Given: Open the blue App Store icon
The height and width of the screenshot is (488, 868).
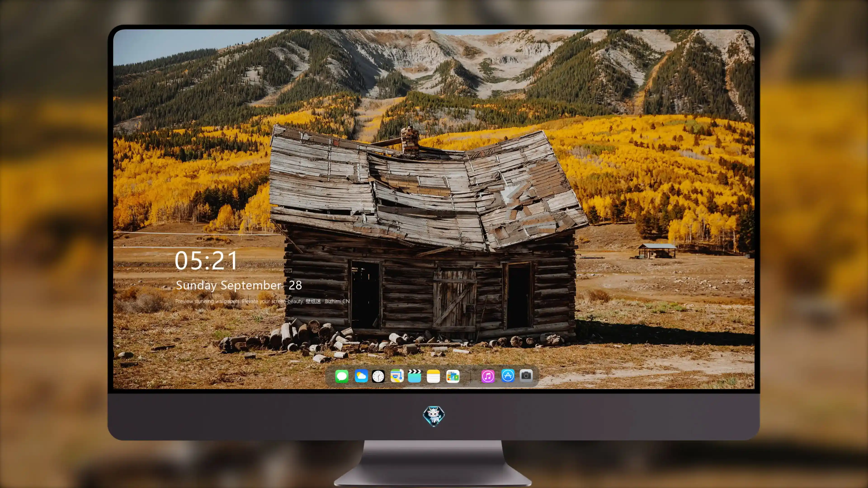Looking at the screenshot, I should [x=508, y=375].
